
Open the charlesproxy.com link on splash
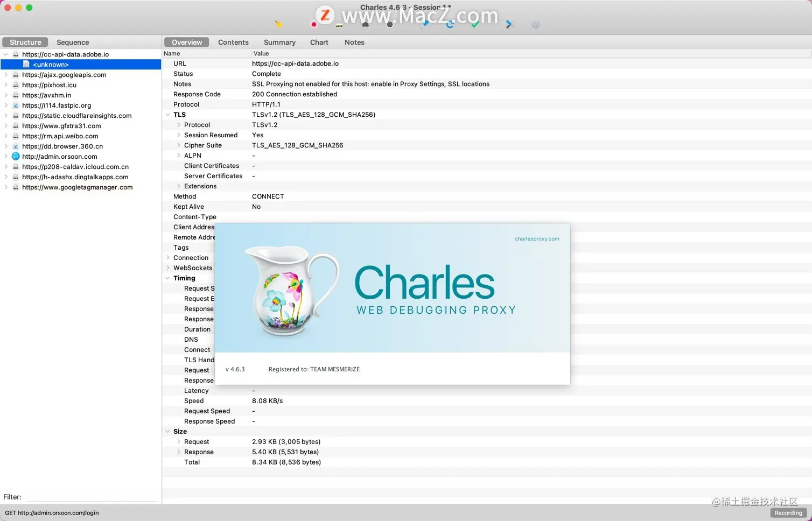pyautogui.click(x=537, y=239)
